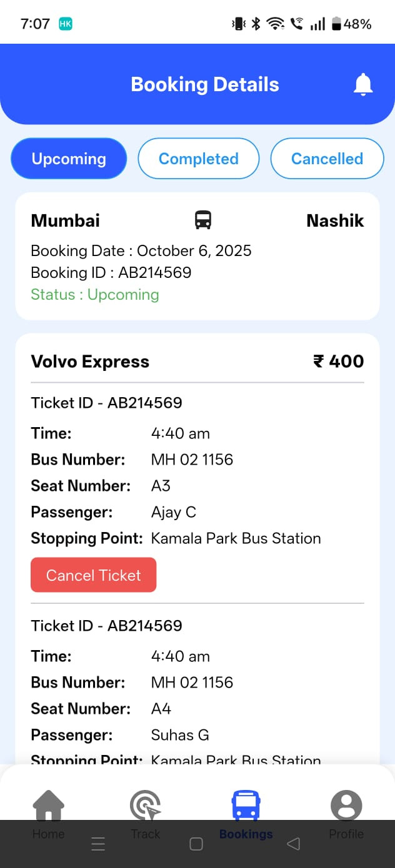Go to Home in bottom navigation

(x=48, y=806)
